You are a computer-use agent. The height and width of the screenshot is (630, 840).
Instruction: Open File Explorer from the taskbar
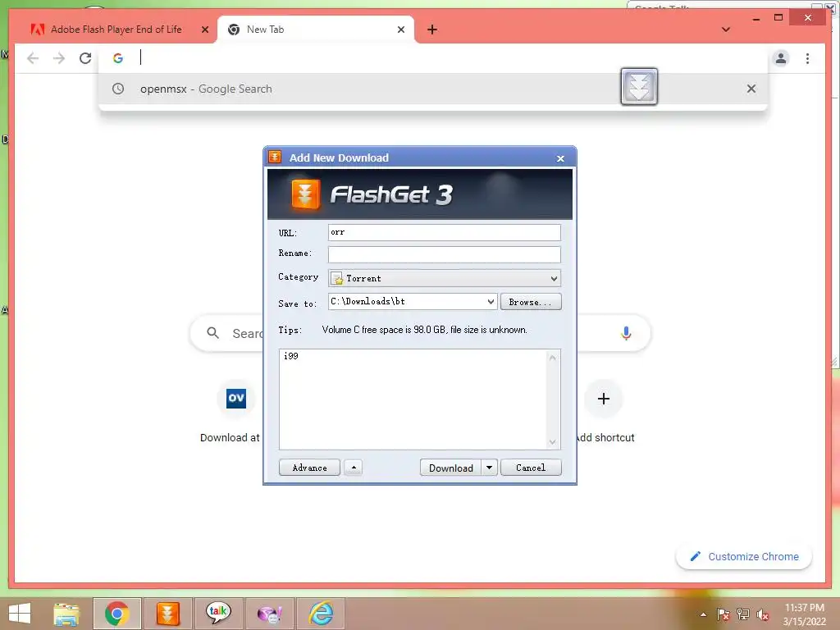(66, 614)
